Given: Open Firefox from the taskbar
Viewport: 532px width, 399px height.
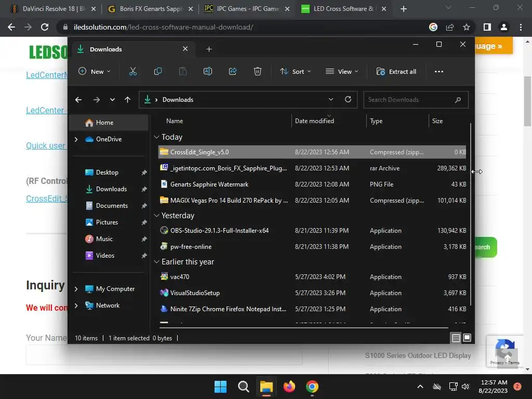Looking at the screenshot, I should click(x=289, y=387).
